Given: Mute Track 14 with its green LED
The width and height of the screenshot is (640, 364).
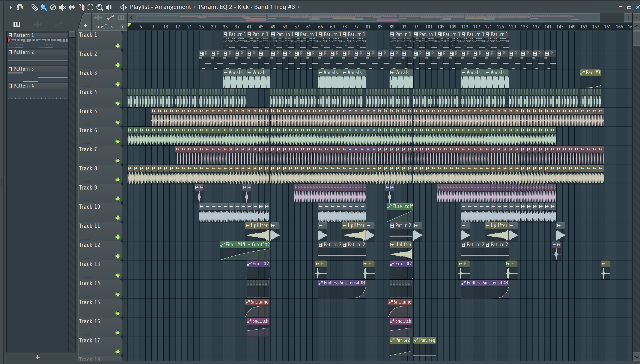Looking at the screenshot, I should coord(118,294).
